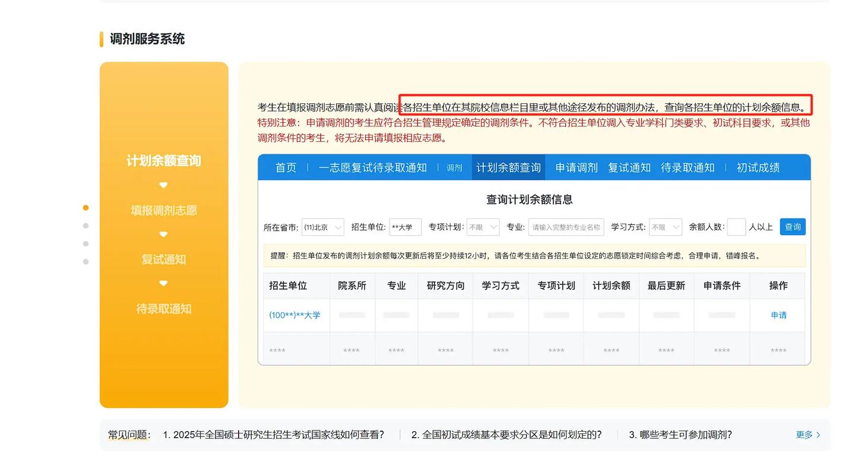The height and width of the screenshot is (475, 868).
Task: Click the down arrow below 复试通知 sidebar step
Action: pos(163,283)
